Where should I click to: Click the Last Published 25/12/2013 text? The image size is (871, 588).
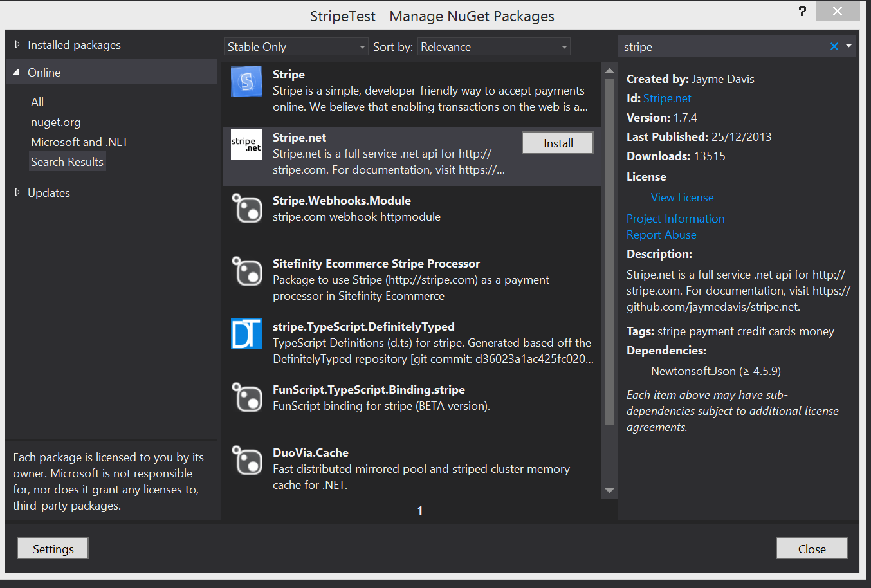[x=699, y=136]
